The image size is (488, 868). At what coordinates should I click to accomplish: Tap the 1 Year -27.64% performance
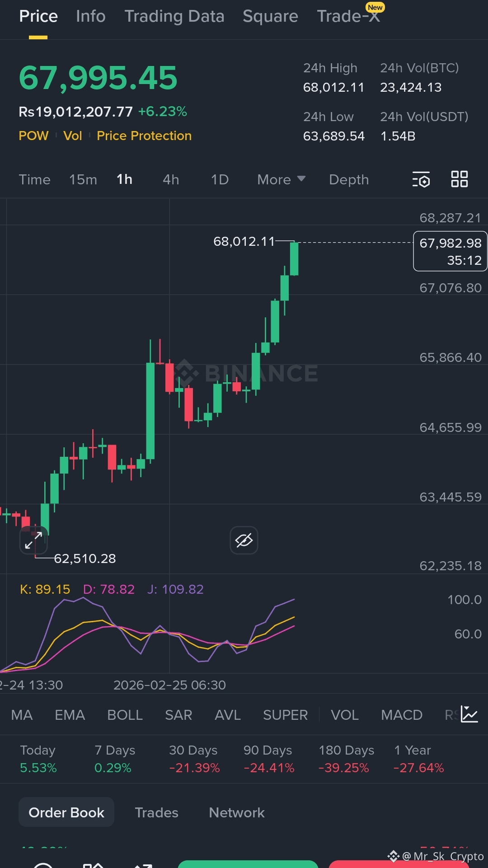click(x=418, y=759)
